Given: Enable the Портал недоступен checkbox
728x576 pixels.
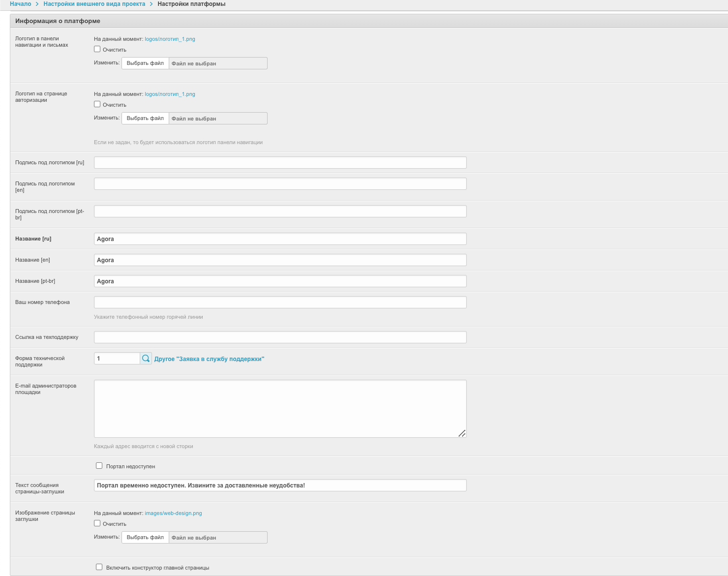Looking at the screenshot, I should [x=99, y=466].
